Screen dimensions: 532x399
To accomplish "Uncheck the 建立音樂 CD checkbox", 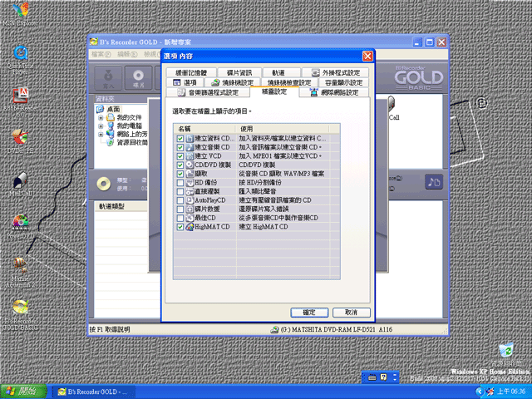I will pyautogui.click(x=180, y=147).
